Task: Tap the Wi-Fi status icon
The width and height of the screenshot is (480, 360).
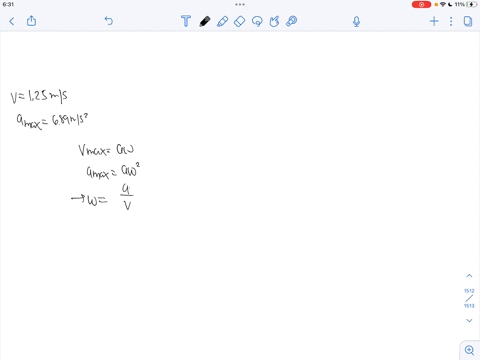Action: point(443,5)
